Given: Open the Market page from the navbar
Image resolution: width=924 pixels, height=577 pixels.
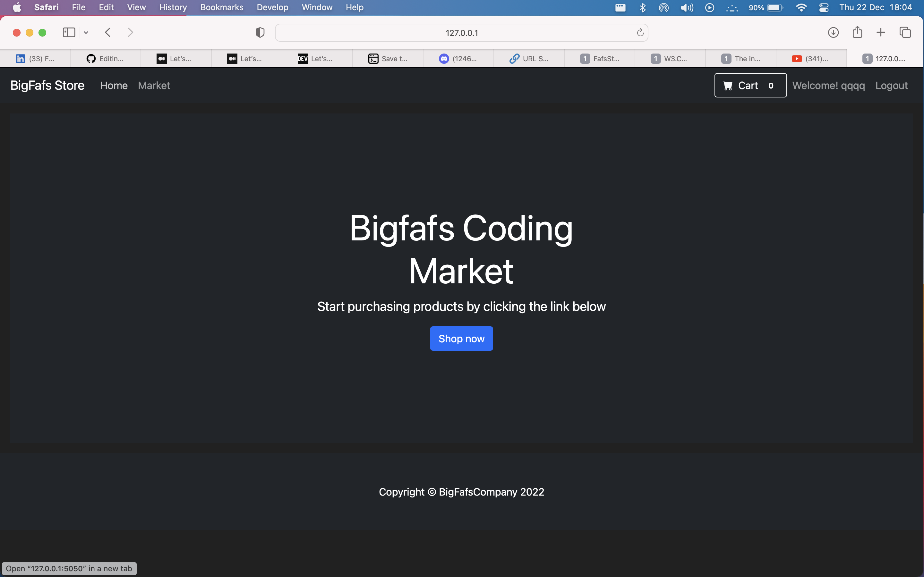Looking at the screenshot, I should click(x=153, y=85).
